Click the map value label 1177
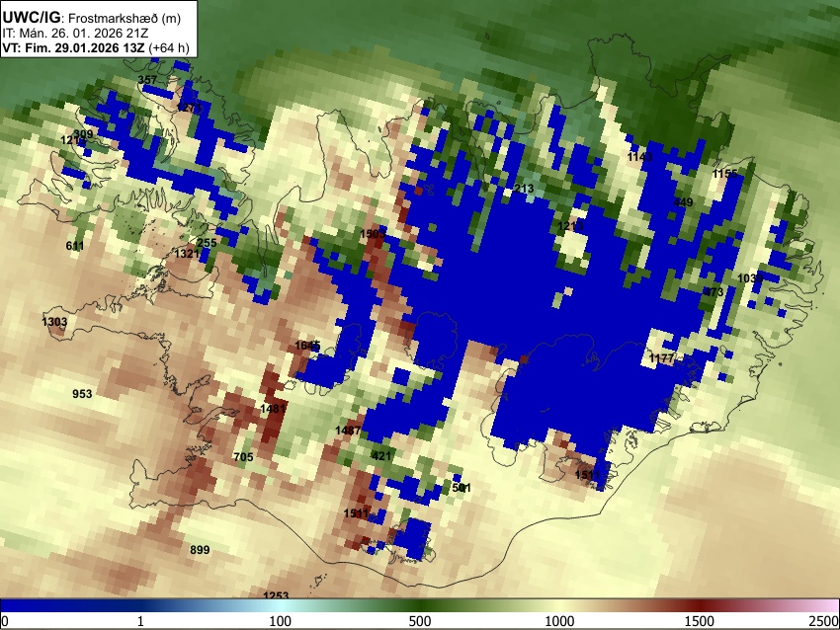This screenshot has width=840, height=630. 661,358
